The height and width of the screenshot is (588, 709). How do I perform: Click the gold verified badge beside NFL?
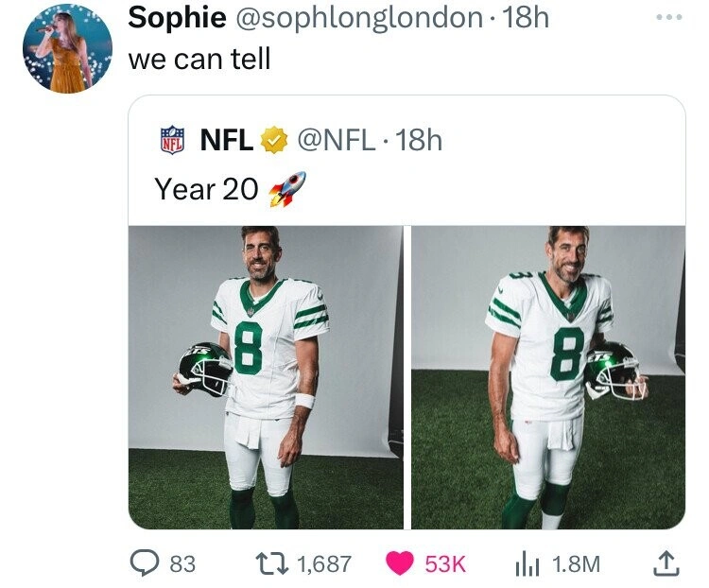point(272,142)
